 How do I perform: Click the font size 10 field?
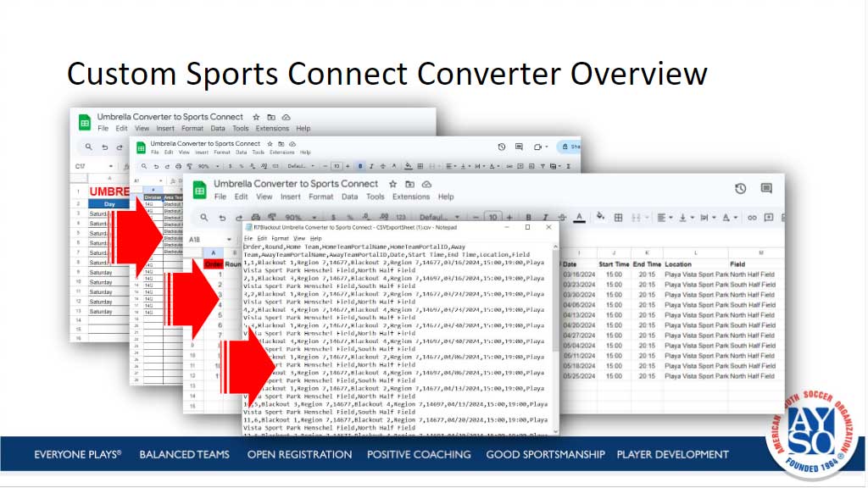coord(492,218)
